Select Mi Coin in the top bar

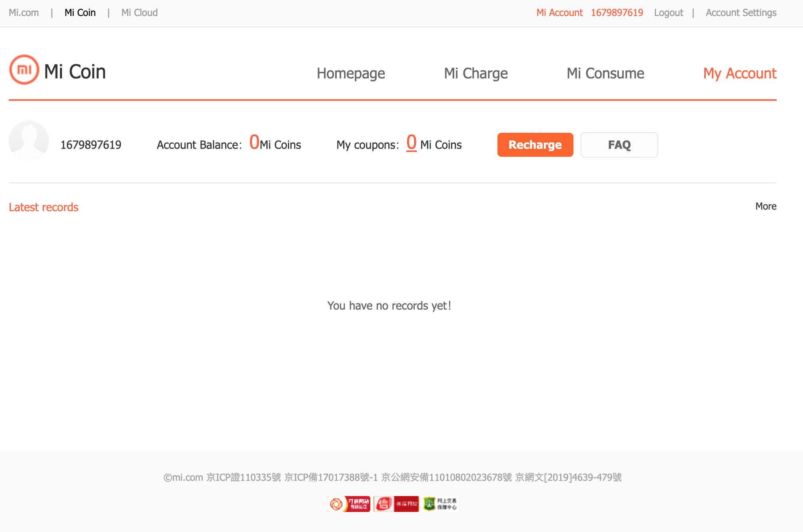coord(80,13)
